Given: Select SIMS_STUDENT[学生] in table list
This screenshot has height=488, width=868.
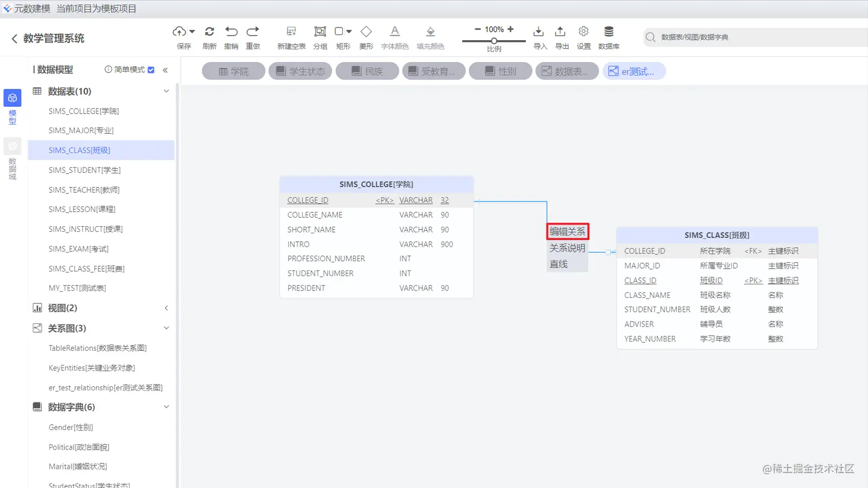Looking at the screenshot, I should click(x=84, y=171).
